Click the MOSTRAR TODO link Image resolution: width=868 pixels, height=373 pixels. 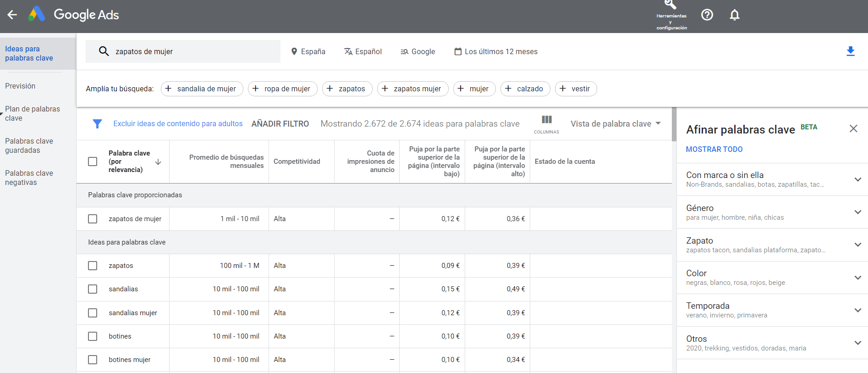pyautogui.click(x=714, y=149)
